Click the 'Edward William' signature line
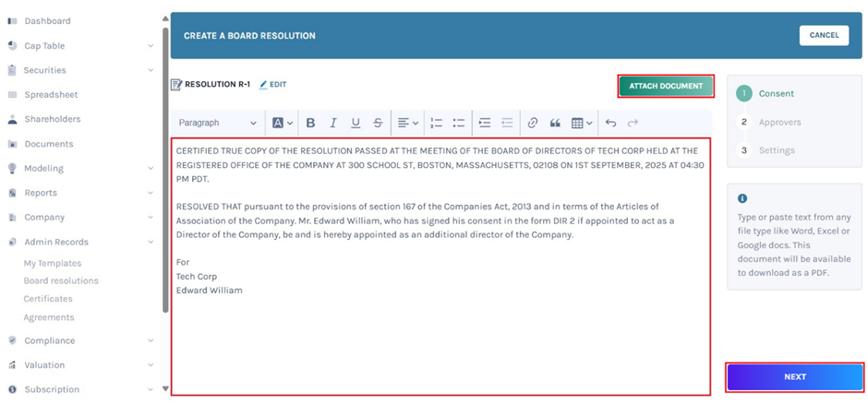Viewport: 868px width, 404px height. tap(210, 291)
